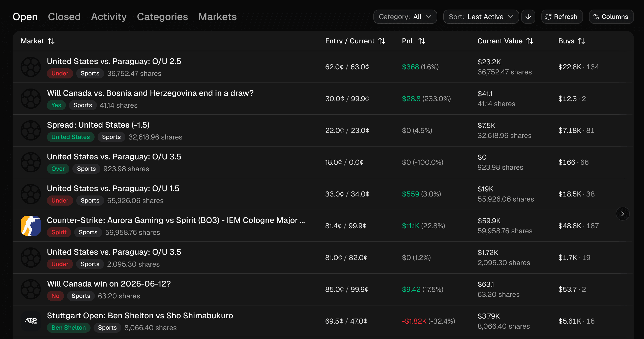Open the Columns settings button
The height and width of the screenshot is (339, 644).
coord(611,17)
